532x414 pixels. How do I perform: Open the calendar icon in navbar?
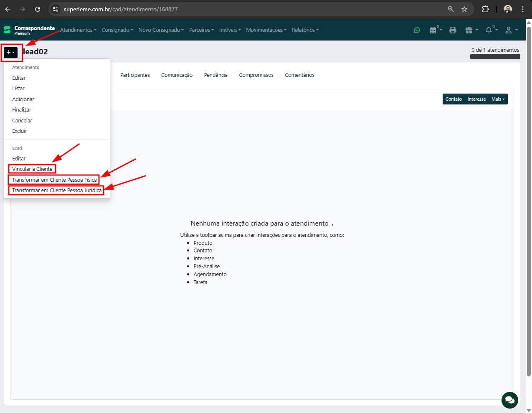coord(433,30)
